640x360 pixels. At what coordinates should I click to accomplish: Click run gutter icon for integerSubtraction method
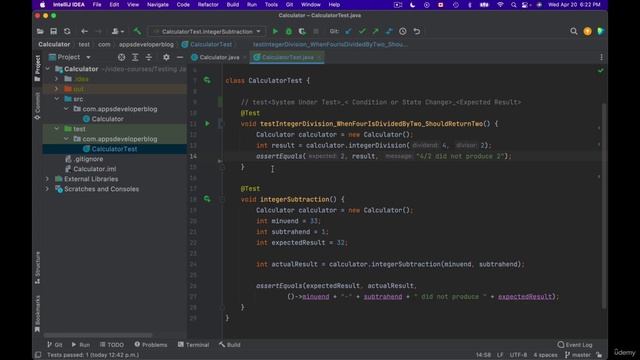[207, 199]
